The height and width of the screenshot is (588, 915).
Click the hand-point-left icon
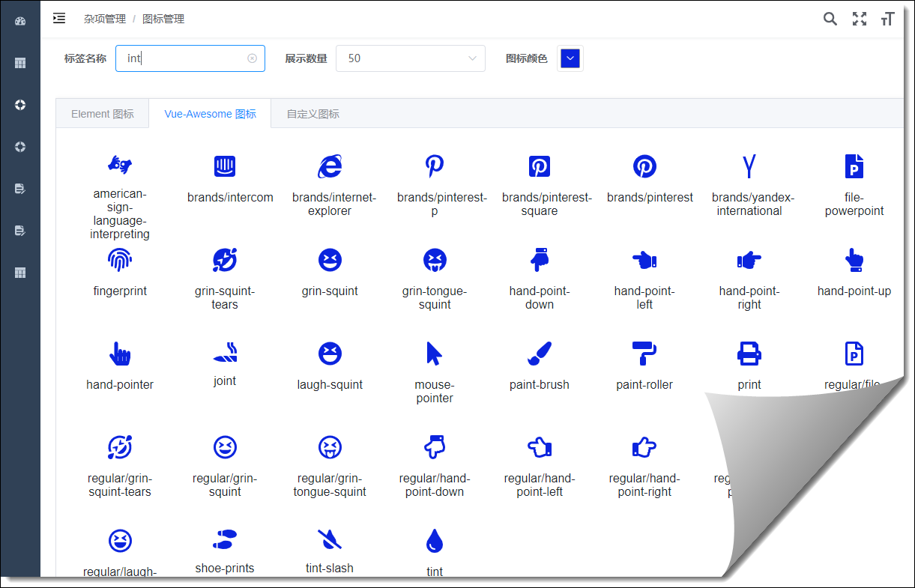point(644,260)
